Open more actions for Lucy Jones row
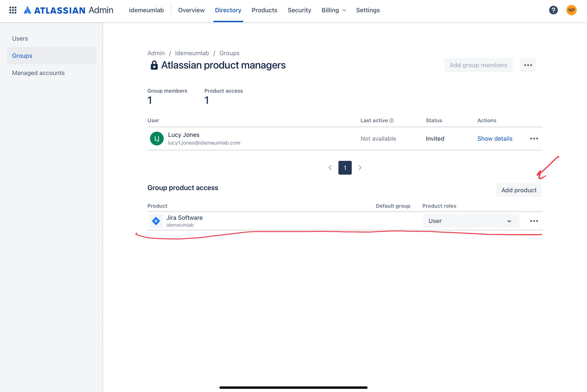This screenshot has width=587, height=392. 534,138
